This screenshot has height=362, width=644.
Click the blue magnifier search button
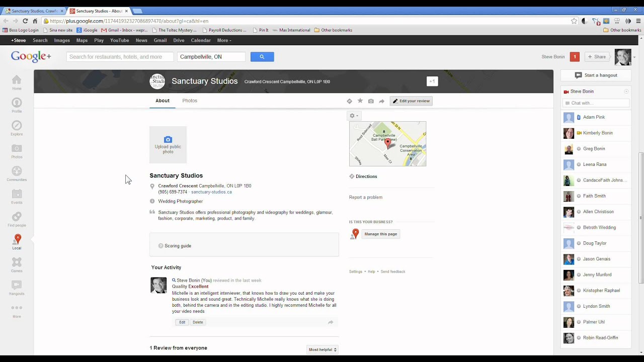tap(262, 57)
